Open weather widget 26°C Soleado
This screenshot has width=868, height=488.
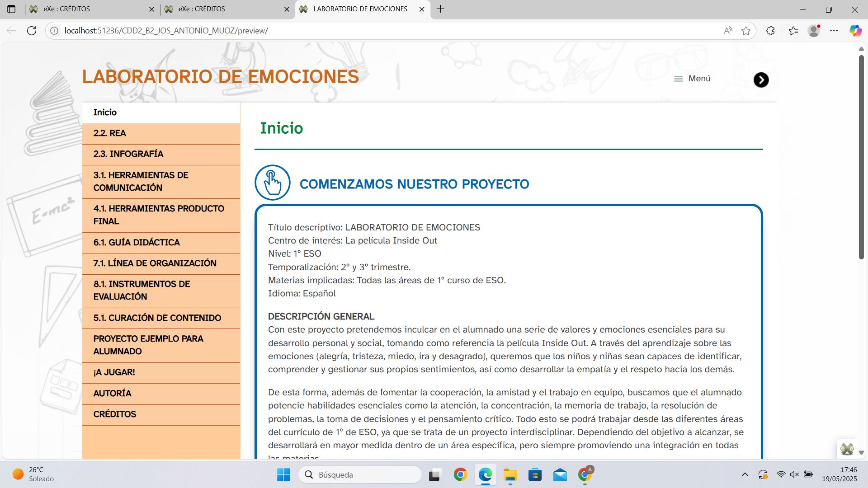pyautogui.click(x=33, y=475)
